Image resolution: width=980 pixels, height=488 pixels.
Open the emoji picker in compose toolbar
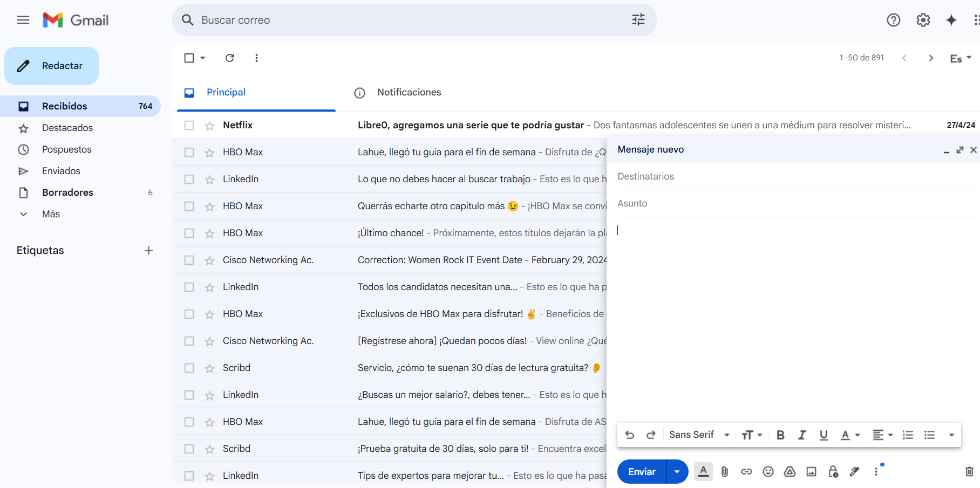(x=768, y=472)
